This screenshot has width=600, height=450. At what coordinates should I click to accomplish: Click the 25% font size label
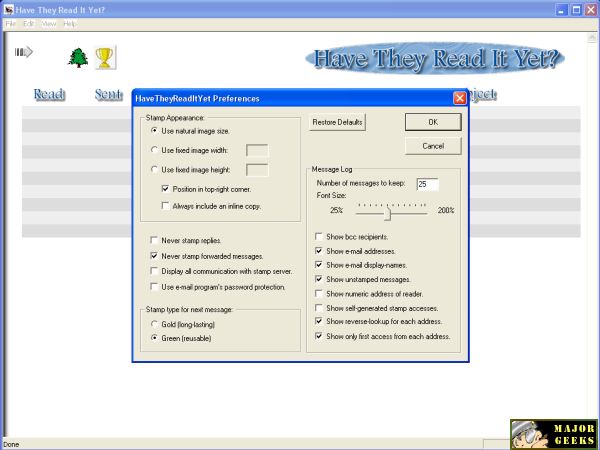(x=336, y=210)
